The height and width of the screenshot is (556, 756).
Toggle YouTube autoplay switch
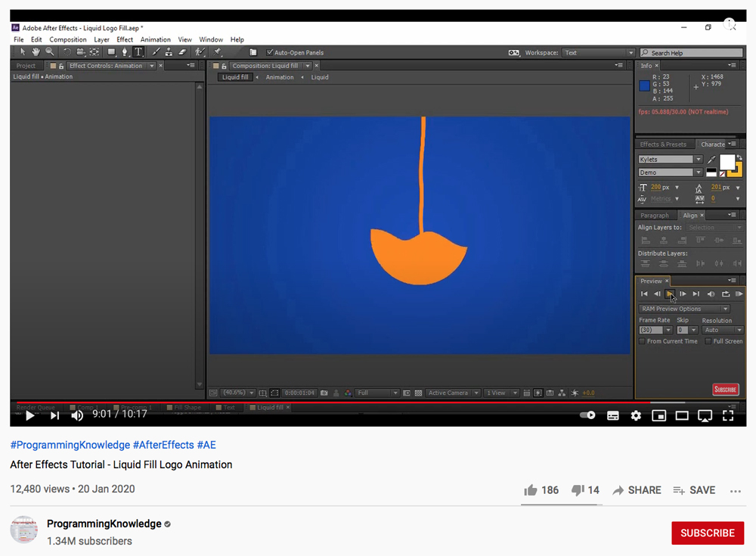coord(587,415)
